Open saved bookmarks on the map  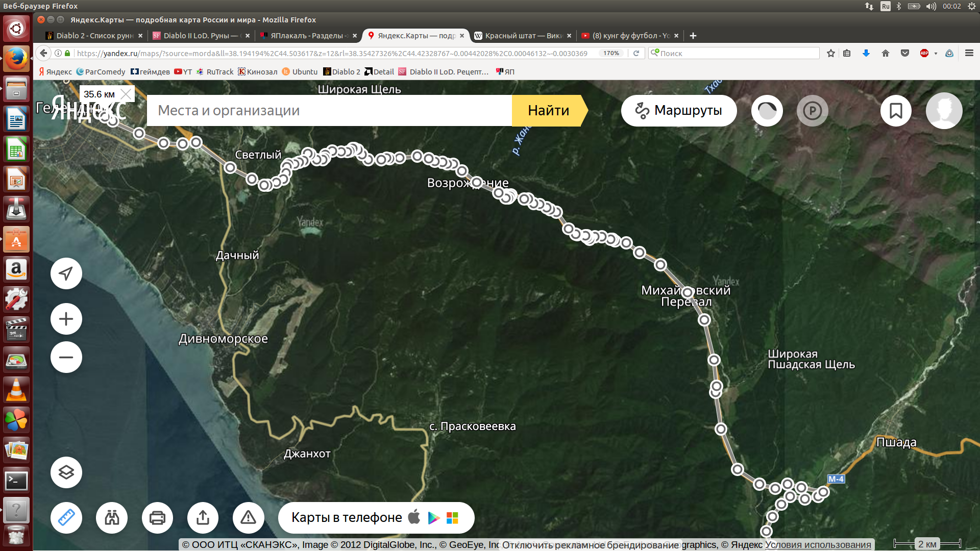click(x=896, y=110)
